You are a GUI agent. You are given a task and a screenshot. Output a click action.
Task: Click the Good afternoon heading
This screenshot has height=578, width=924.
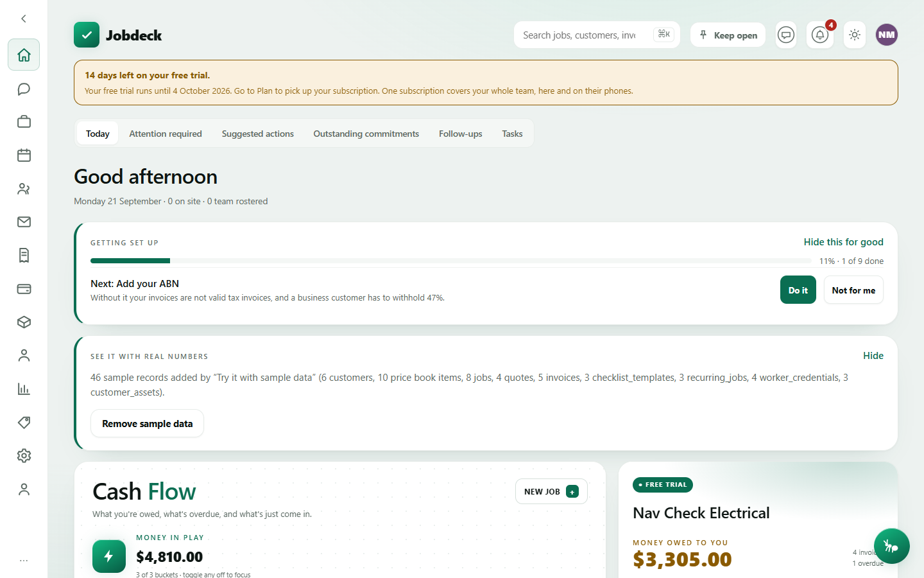146,177
